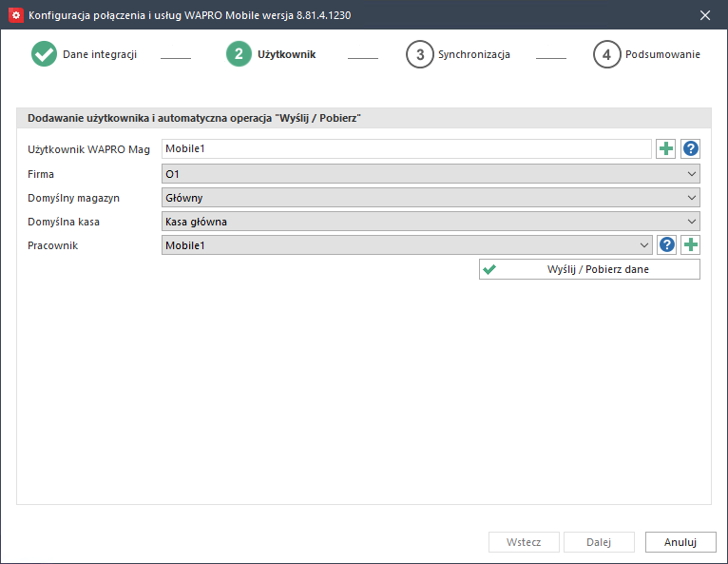Click the Domyślny magazyn label
The width and height of the screenshot is (728, 564).
point(73,198)
